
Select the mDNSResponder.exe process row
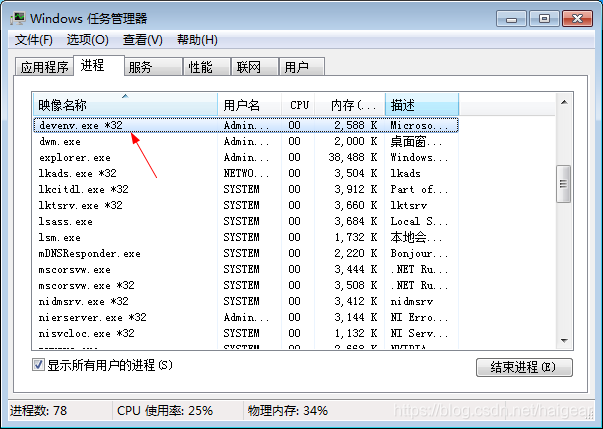246,253
